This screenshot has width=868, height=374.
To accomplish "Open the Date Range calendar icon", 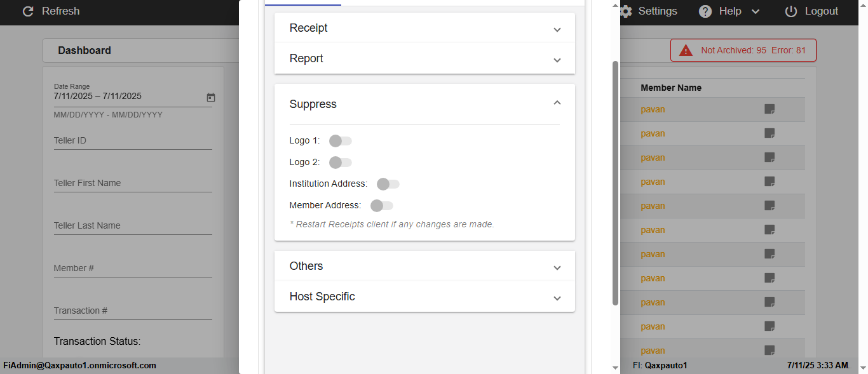I will tap(211, 97).
